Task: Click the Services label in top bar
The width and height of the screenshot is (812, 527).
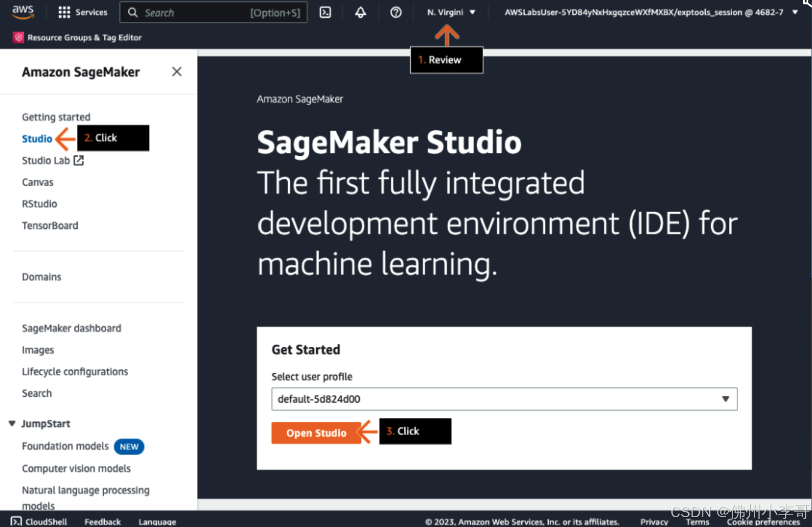Action: pyautogui.click(x=92, y=12)
